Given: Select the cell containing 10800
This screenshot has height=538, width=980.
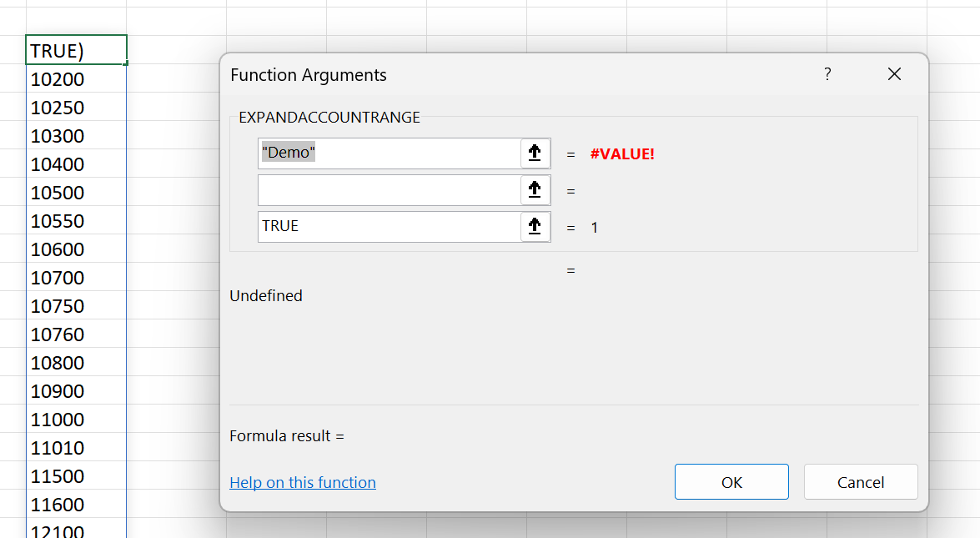Looking at the screenshot, I should click(76, 362).
